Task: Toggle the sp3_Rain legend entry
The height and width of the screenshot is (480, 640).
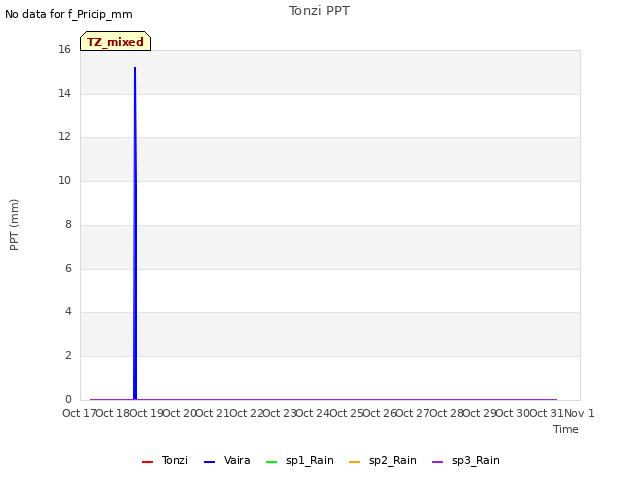Action: tap(466, 461)
